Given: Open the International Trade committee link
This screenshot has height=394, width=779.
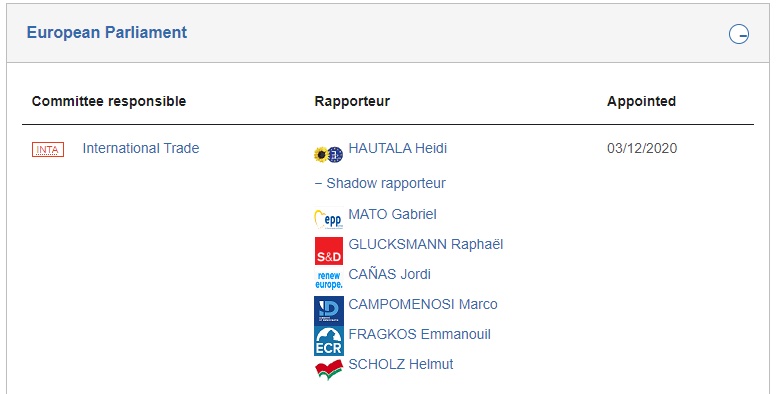Looking at the screenshot, I should (x=141, y=148).
